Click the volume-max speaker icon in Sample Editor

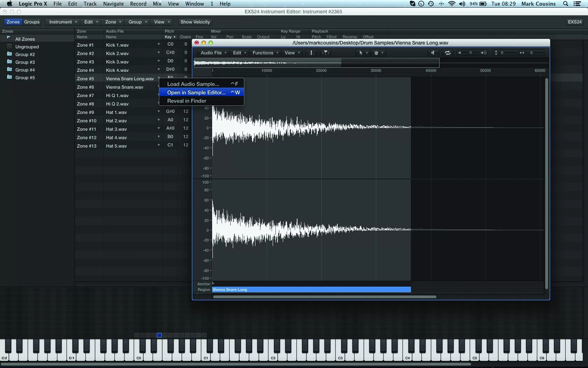[x=483, y=53]
